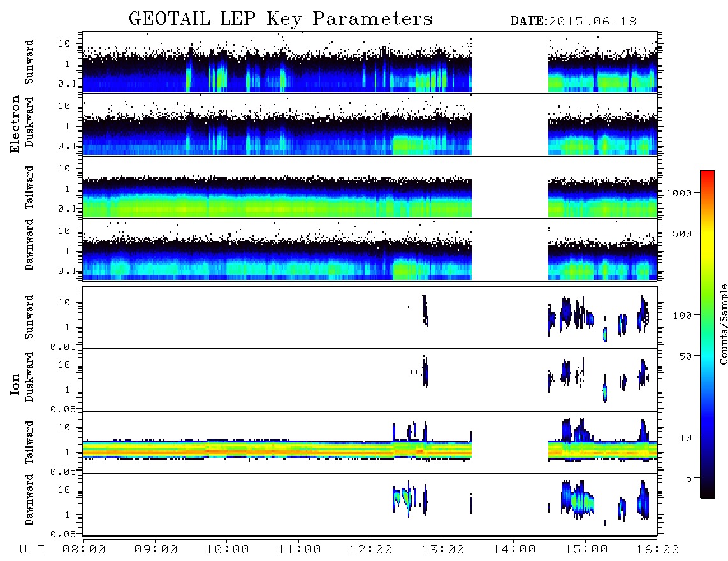Select Ion Duskward panel label
Image resolution: width=728 pixels, height=561 pixels.
coord(29,377)
